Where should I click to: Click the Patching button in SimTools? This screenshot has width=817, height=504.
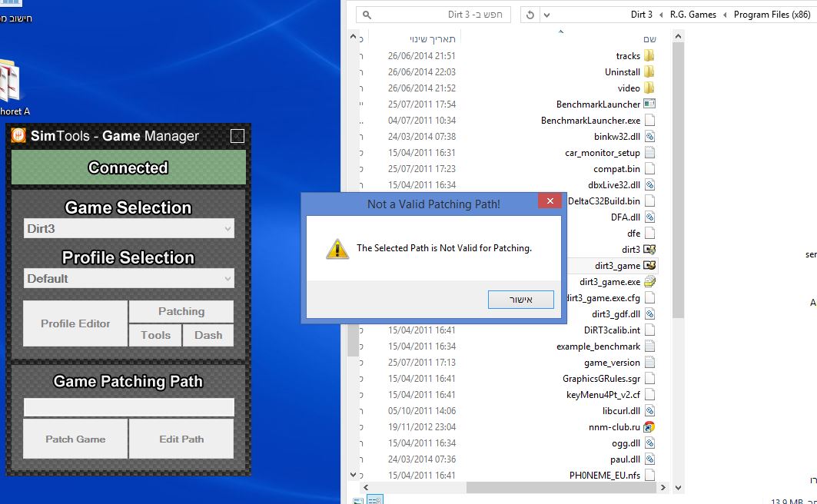click(181, 311)
